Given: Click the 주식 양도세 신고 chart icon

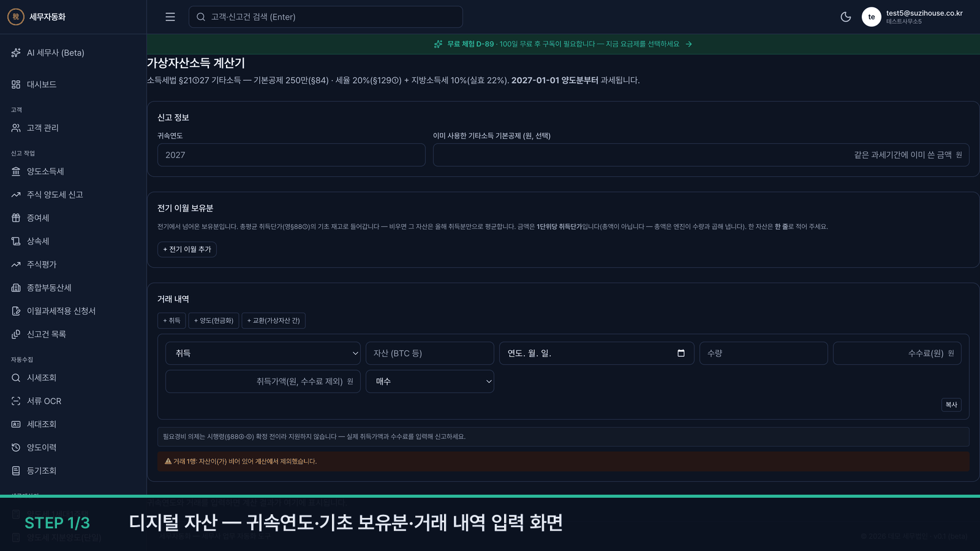Looking at the screenshot, I should (x=16, y=195).
